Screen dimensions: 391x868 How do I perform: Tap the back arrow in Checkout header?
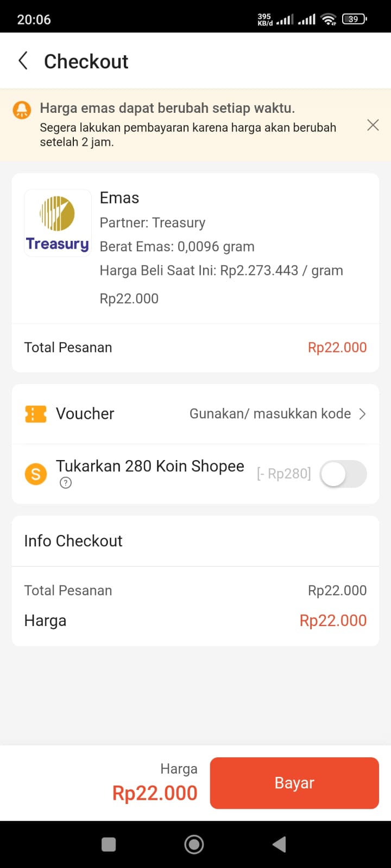23,61
